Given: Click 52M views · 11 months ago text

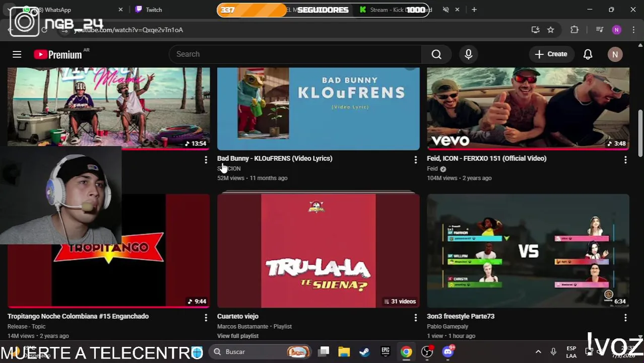Looking at the screenshot, I should 252,178.
